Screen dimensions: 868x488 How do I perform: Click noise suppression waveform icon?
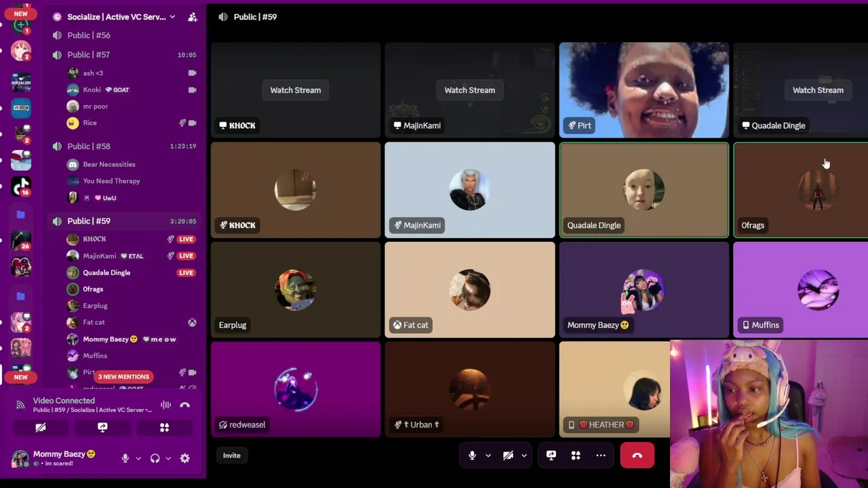(165, 405)
